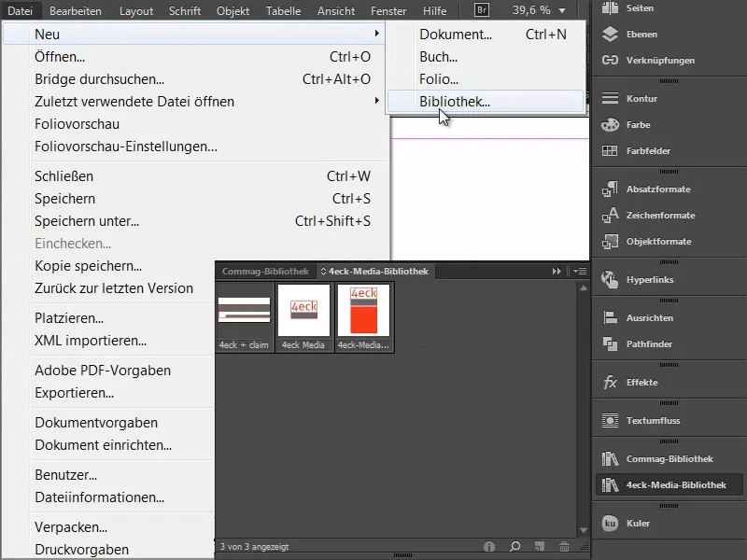Cycle the 4eck-Media-Bibliothek tab collapse arrows
Viewport: 747px width, 560px height.
coord(323,271)
